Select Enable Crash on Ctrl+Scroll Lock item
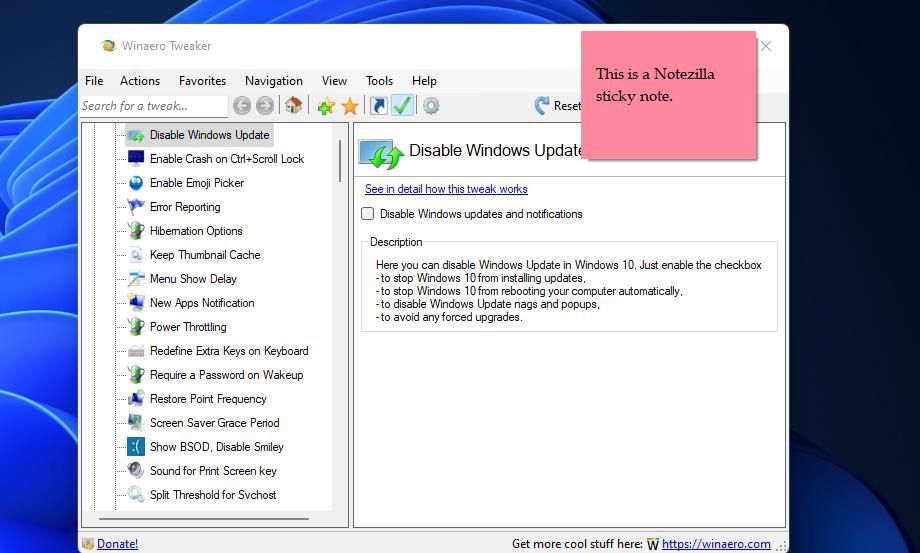 click(x=226, y=159)
